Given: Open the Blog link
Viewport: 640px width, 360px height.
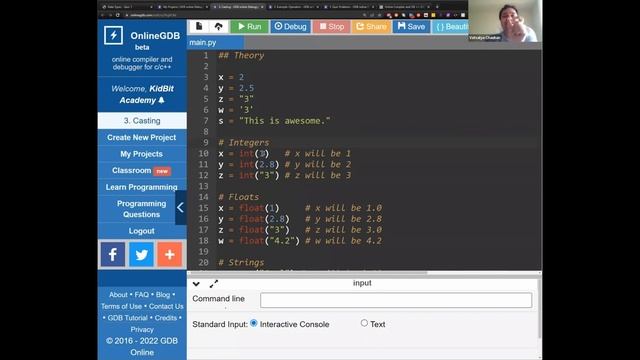Looking at the screenshot, I should (x=163, y=295).
